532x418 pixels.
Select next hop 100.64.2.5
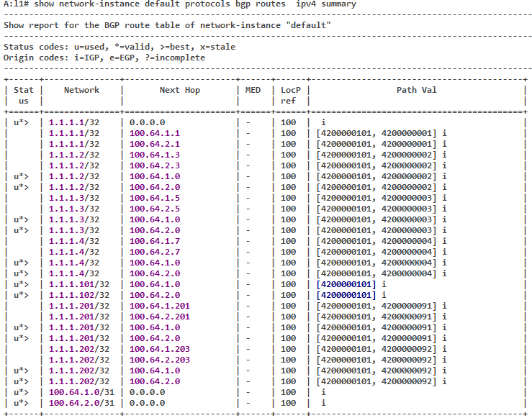pyautogui.click(x=154, y=209)
